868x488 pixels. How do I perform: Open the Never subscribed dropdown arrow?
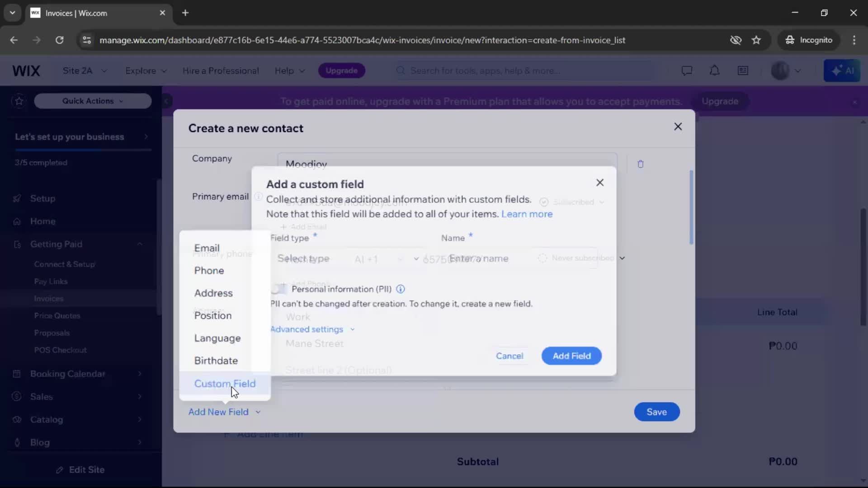(x=622, y=258)
